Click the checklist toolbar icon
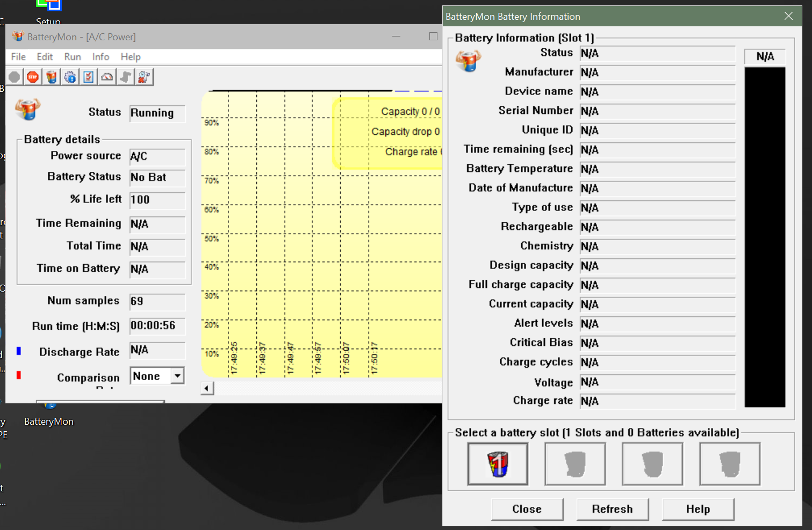This screenshot has height=530, width=812. 89,77
